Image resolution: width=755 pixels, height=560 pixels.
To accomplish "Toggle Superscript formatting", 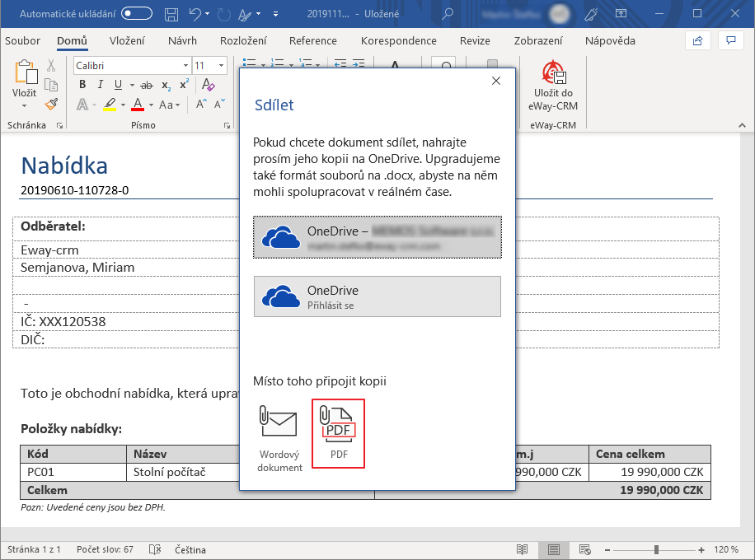I will (x=184, y=85).
